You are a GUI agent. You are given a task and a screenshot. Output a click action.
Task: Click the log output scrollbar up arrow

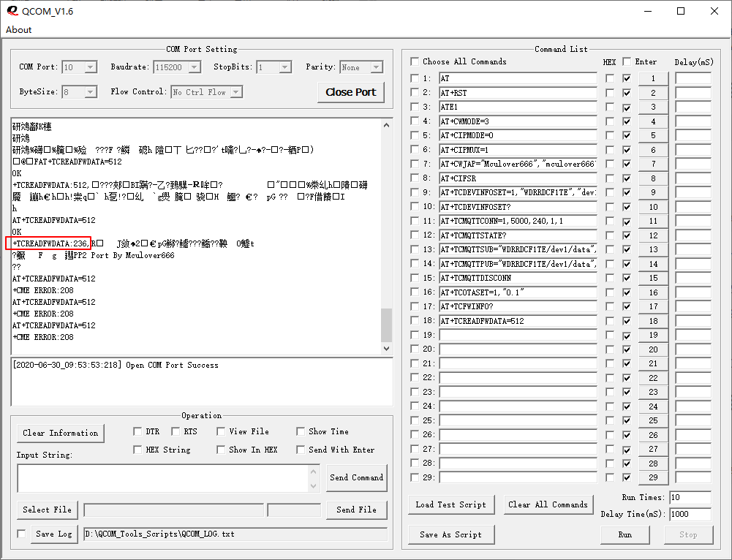point(387,125)
